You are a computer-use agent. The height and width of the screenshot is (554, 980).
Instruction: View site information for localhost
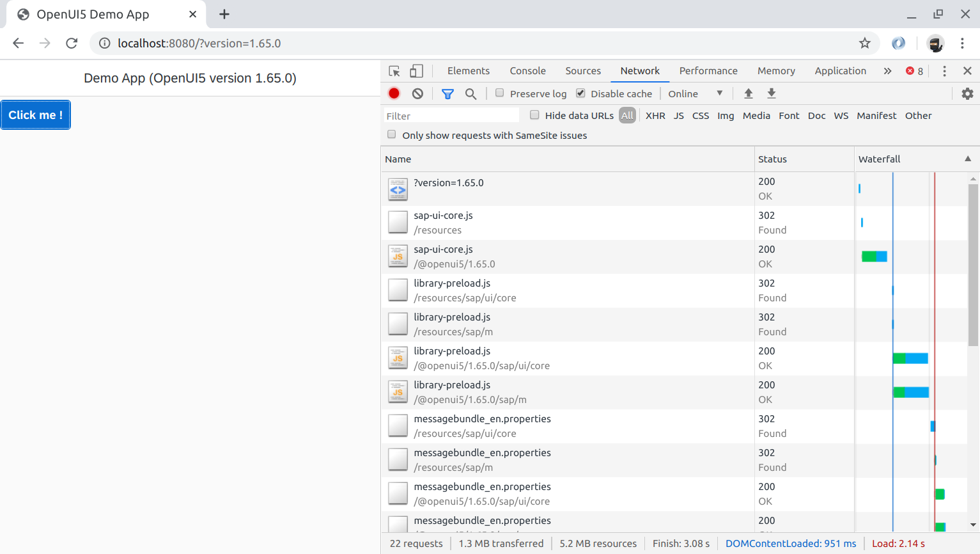click(104, 43)
